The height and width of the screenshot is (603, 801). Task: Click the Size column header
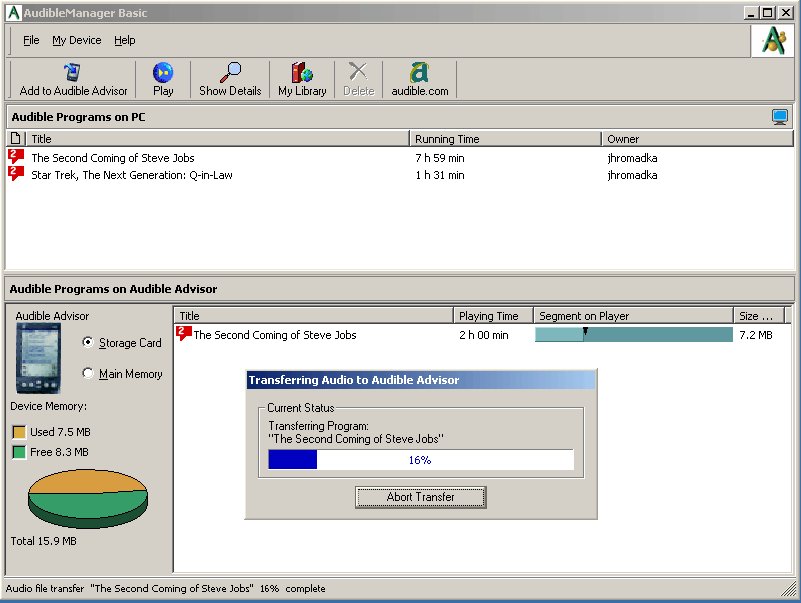(x=759, y=316)
